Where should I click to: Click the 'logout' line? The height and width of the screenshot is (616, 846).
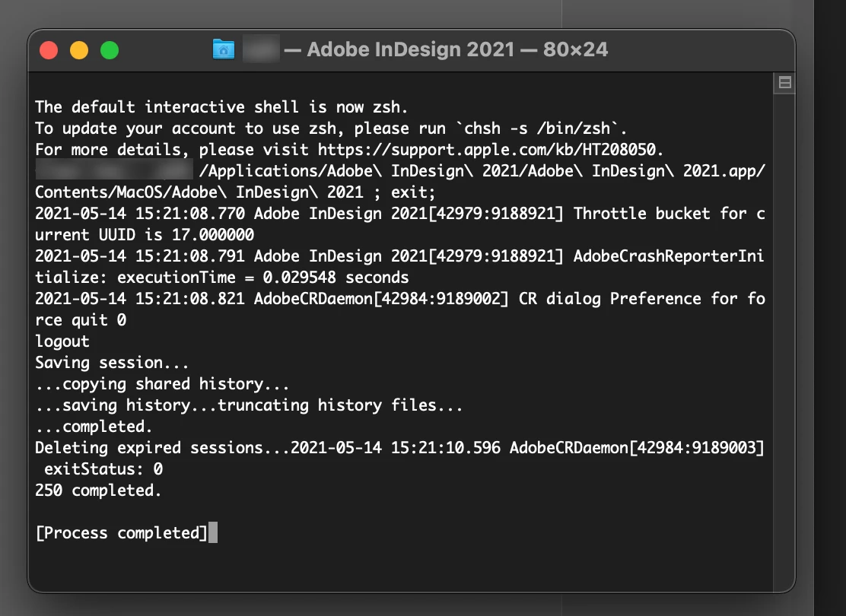coord(62,341)
